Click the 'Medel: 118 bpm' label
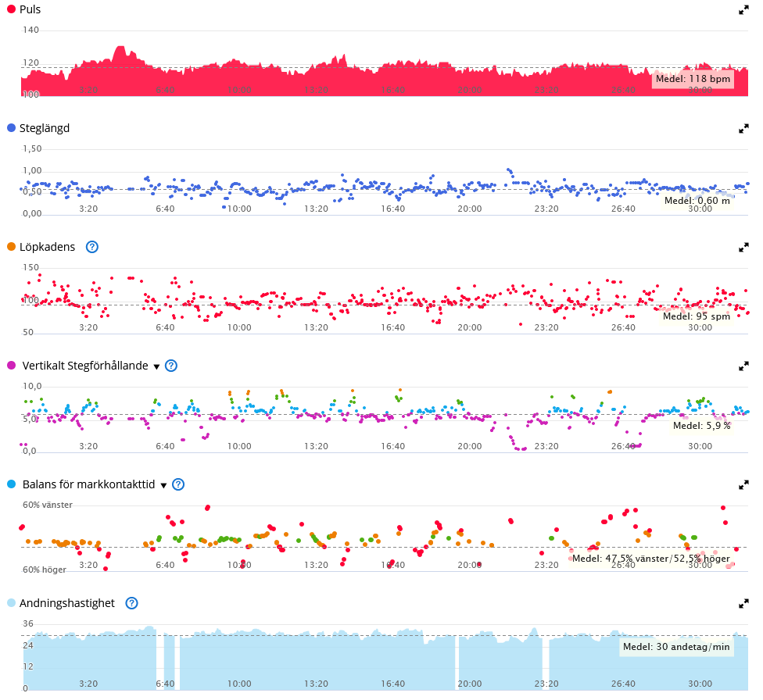Screen dimensions: 763x700 [x=693, y=79]
